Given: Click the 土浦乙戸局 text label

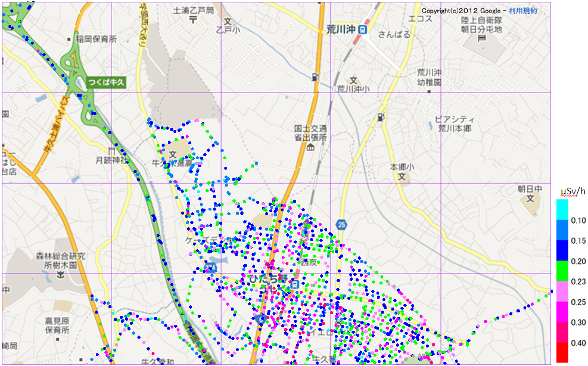Looking at the screenshot, I should 193,11.
